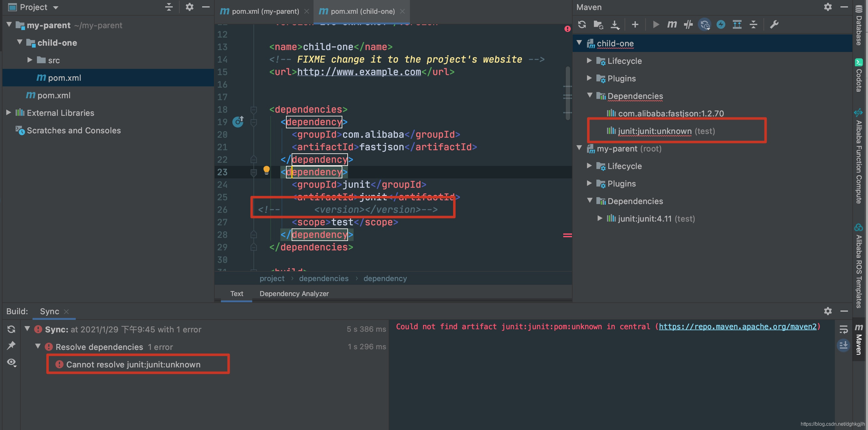This screenshot has width=868, height=430.
Task: Toggle the eye view filter in Build panel
Action: click(x=12, y=363)
